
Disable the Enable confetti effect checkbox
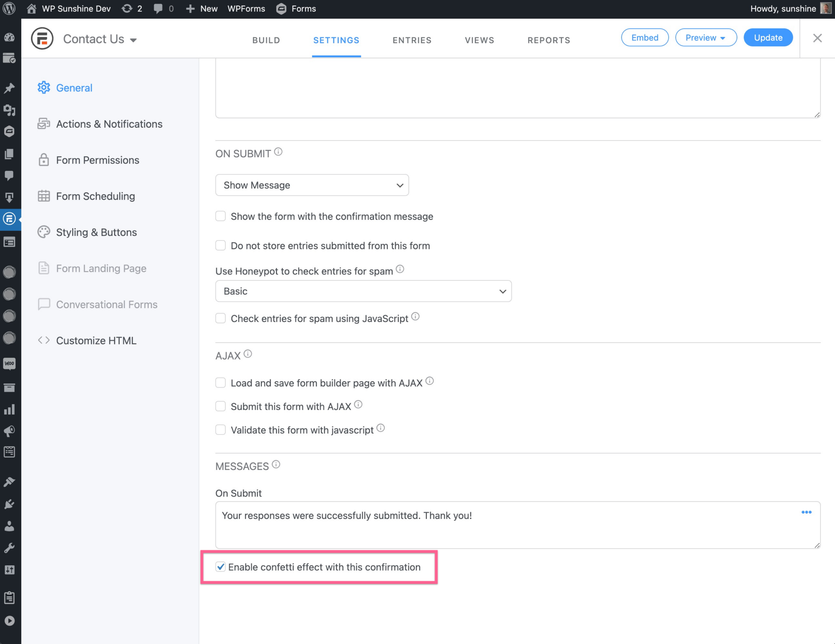pyautogui.click(x=221, y=567)
